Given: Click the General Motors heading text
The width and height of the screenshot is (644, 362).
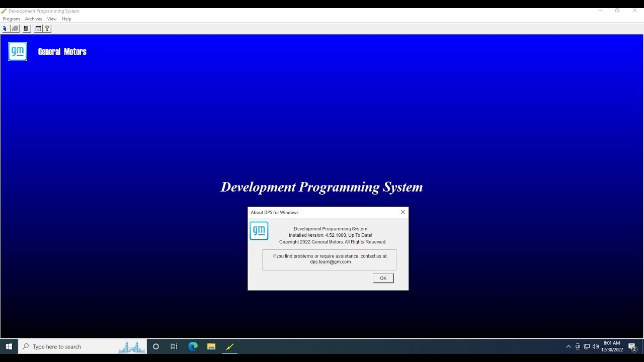Looking at the screenshot, I should 62,51.
